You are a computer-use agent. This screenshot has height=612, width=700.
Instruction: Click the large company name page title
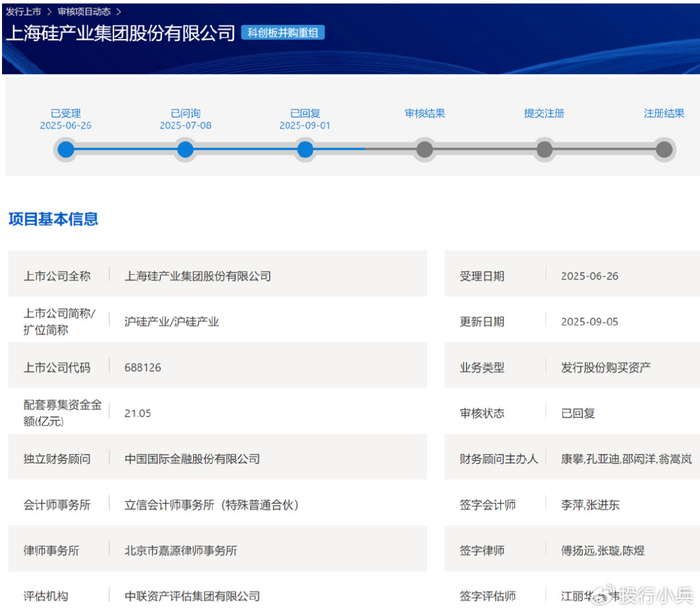tap(120, 32)
